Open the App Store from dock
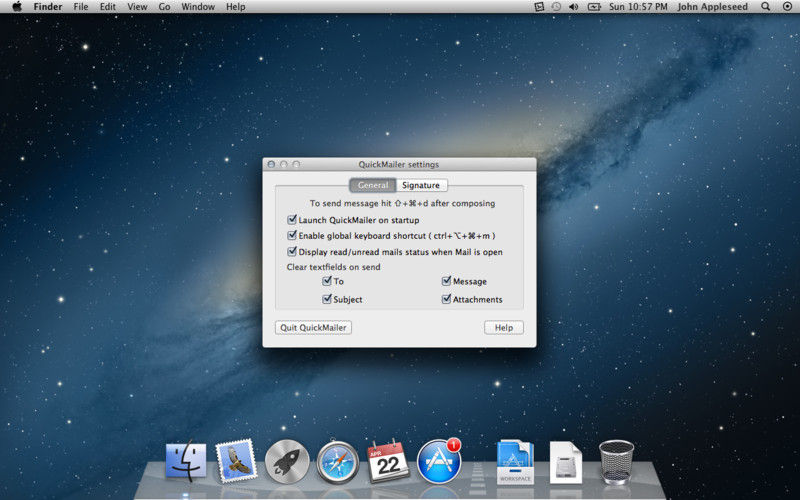The width and height of the screenshot is (800, 500). pos(438,462)
